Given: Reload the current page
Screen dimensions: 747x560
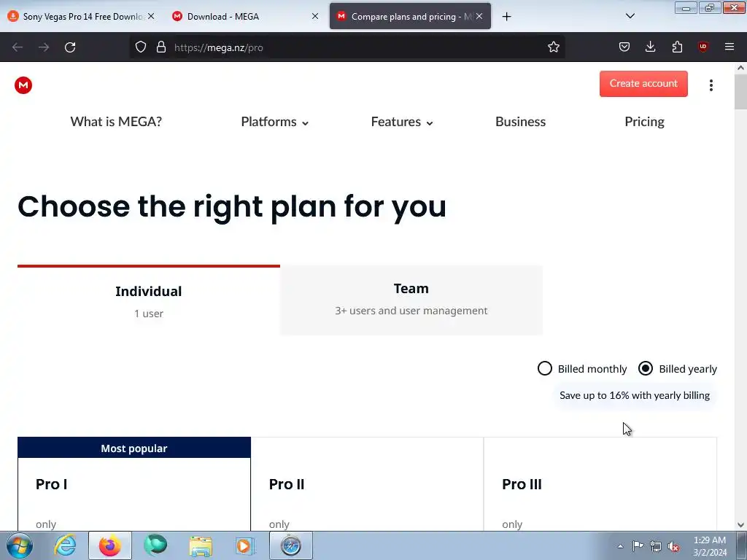Looking at the screenshot, I should [70, 47].
